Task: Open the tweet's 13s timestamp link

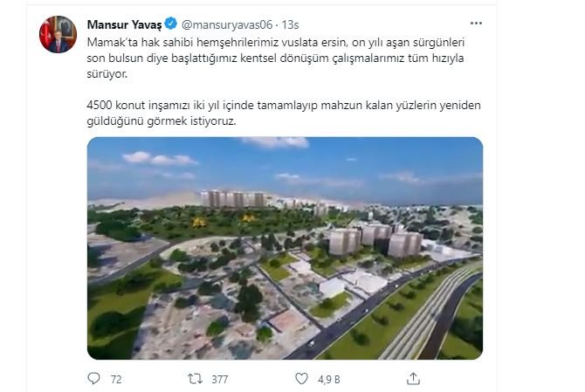Action: [290, 24]
